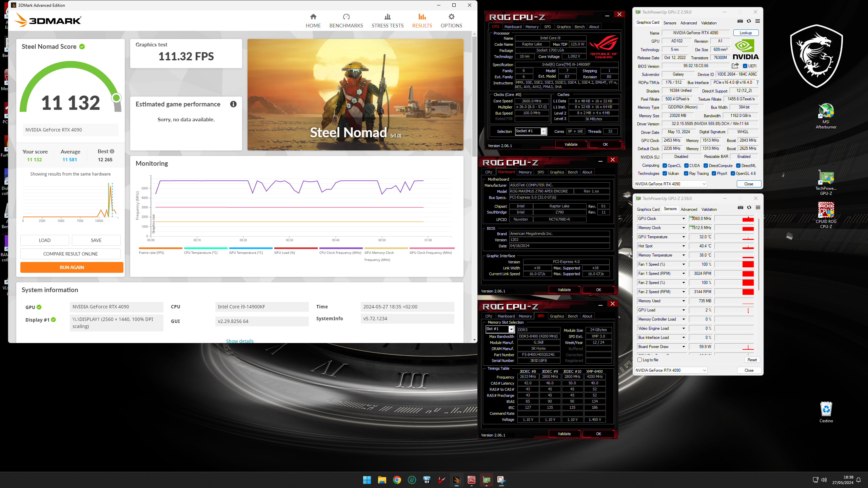
Task: Click Bus Interface question mark icon in GPU-Z
Action: 757,82
